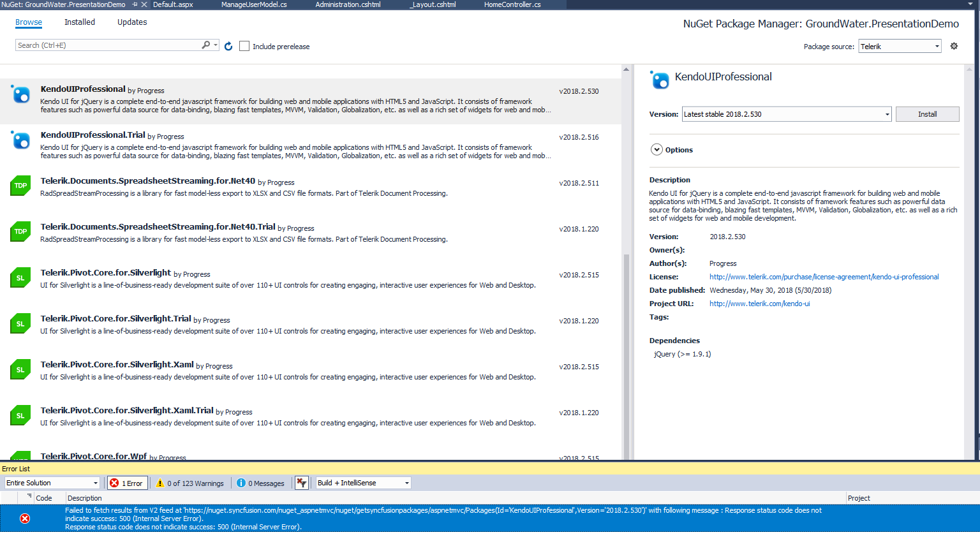This screenshot has width=980, height=537.
Task: Open the Package source dropdown
Action: [900, 46]
